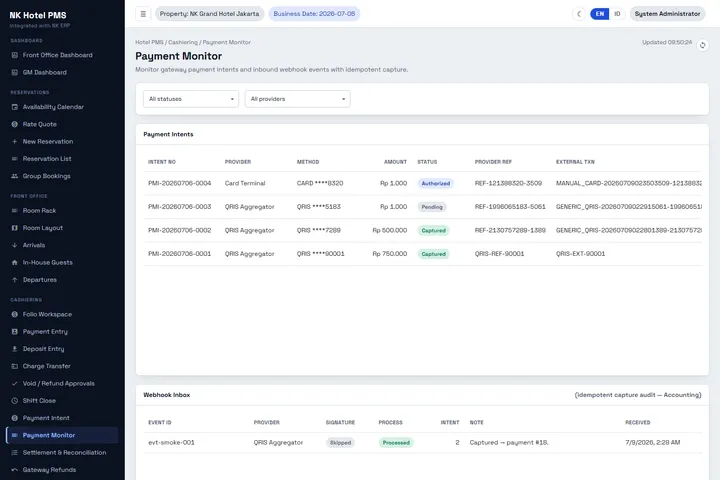Refresh the payment monitor data
This screenshot has height=480, width=720.
pyautogui.click(x=702, y=45)
